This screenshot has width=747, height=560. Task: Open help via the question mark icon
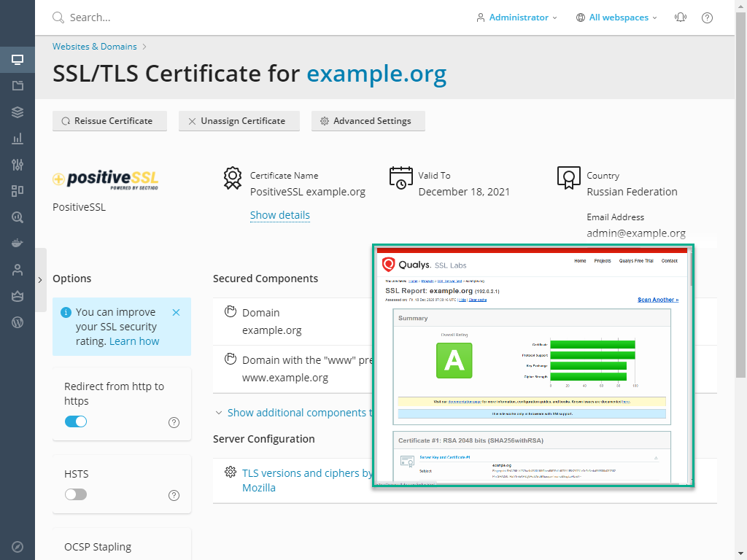[706, 17]
